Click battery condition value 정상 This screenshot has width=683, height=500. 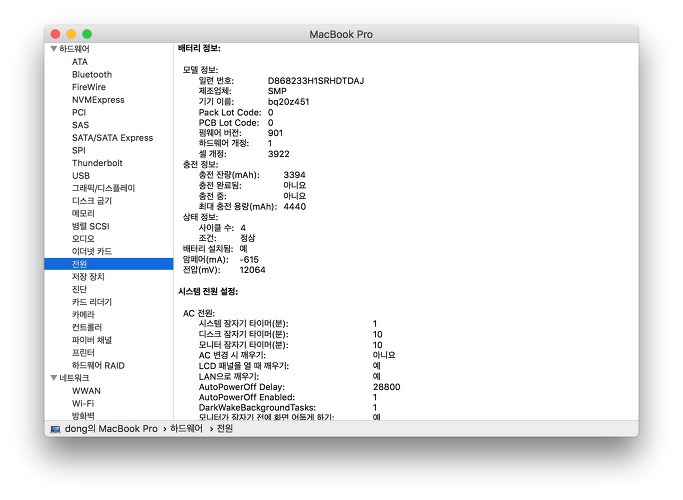(x=248, y=238)
